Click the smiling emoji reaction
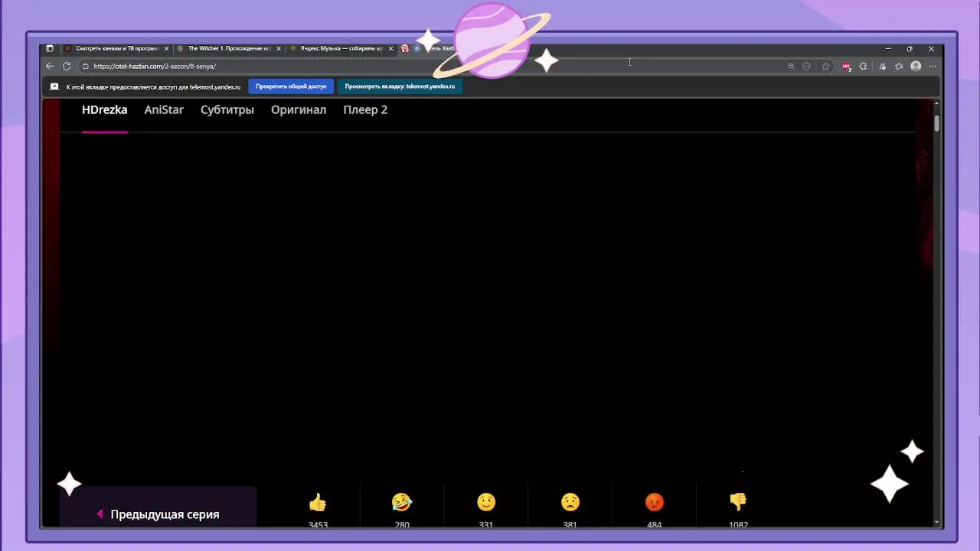Viewport: 980px width, 551px height. click(x=486, y=503)
